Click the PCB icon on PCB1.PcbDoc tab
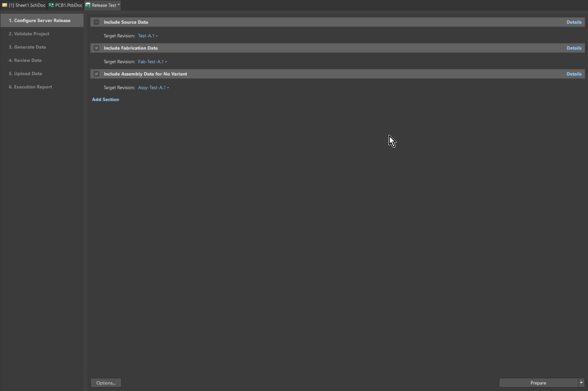588x391 pixels. click(51, 5)
